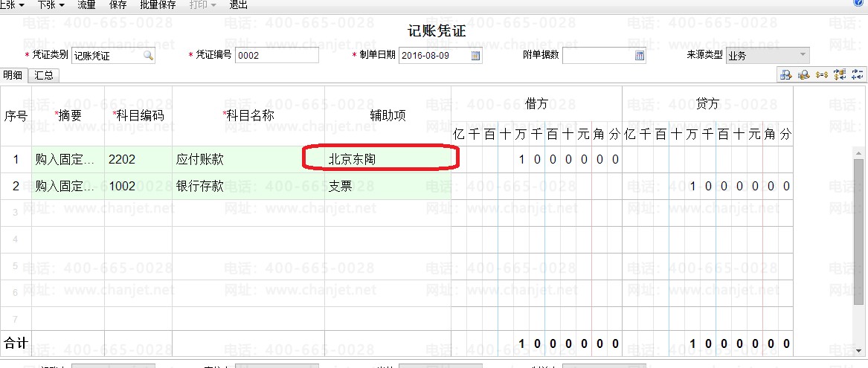The height and width of the screenshot is (368, 868).
Task: Select the 支票 auxiliary item cell
Action: coord(388,187)
